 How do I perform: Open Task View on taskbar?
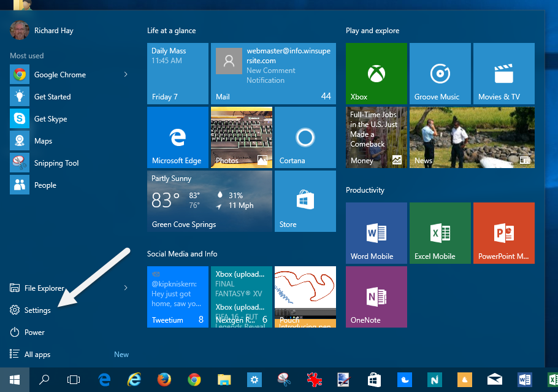(74, 380)
